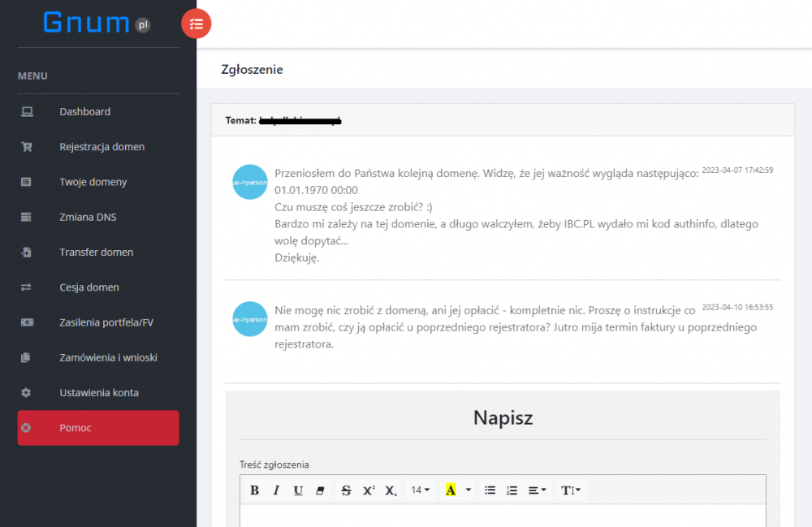Click the Zgłoszenie page heading
This screenshot has height=527, width=812.
(x=252, y=69)
